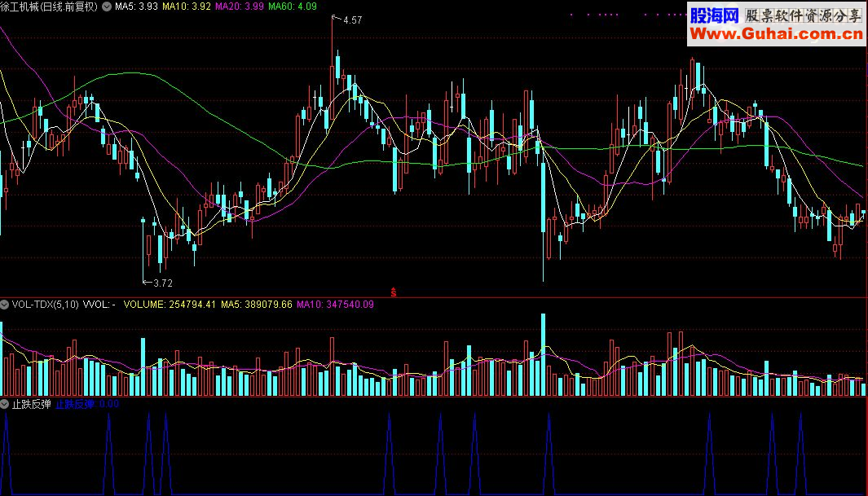
Task: Select the VOLUME: 254794.41 value
Action: 170,304
